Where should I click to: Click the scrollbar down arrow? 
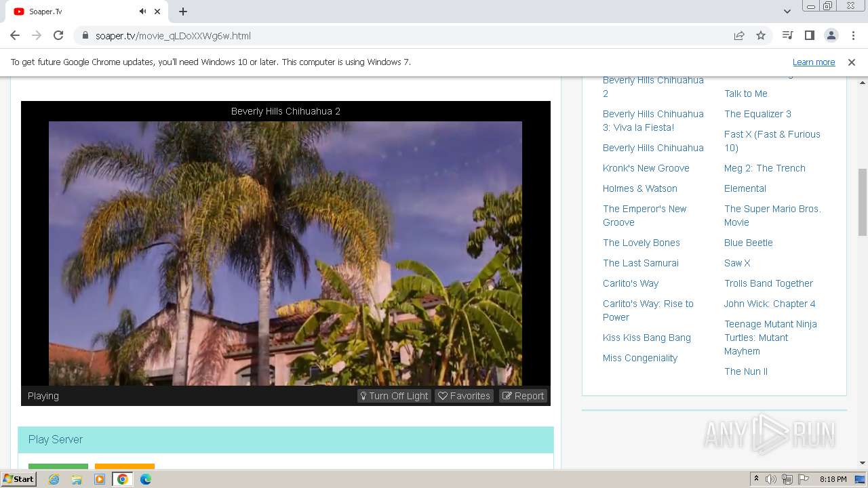[x=863, y=463]
